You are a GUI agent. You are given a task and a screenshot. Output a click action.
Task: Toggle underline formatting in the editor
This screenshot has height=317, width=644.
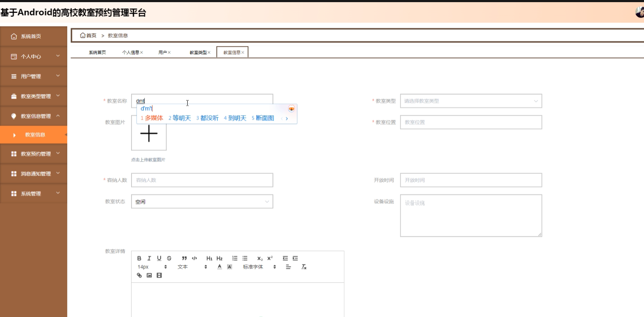159,258
